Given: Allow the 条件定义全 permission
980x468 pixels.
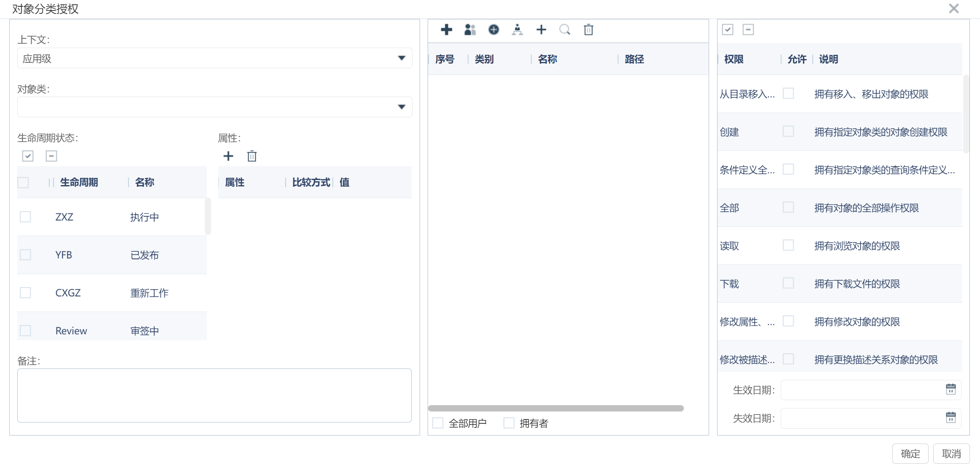Looking at the screenshot, I should pyautogui.click(x=788, y=169).
